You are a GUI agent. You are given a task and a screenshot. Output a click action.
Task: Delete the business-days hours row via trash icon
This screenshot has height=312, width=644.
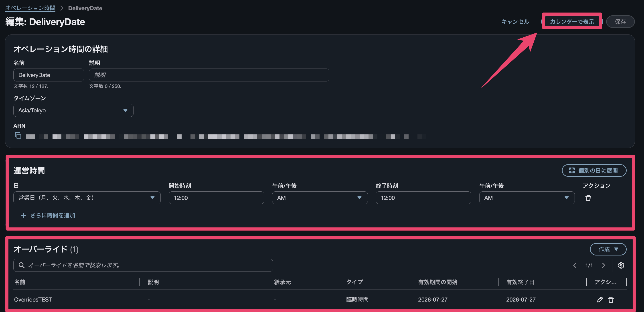click(x=588, y=198)
